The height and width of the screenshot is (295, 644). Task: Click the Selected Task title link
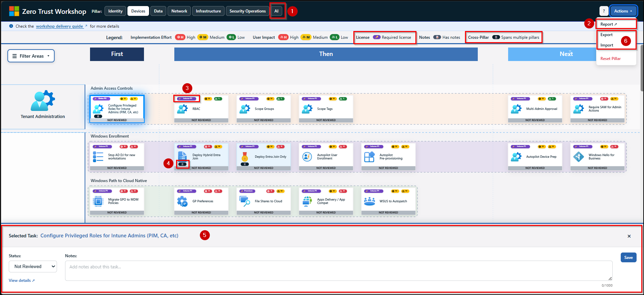coord(109,236)
